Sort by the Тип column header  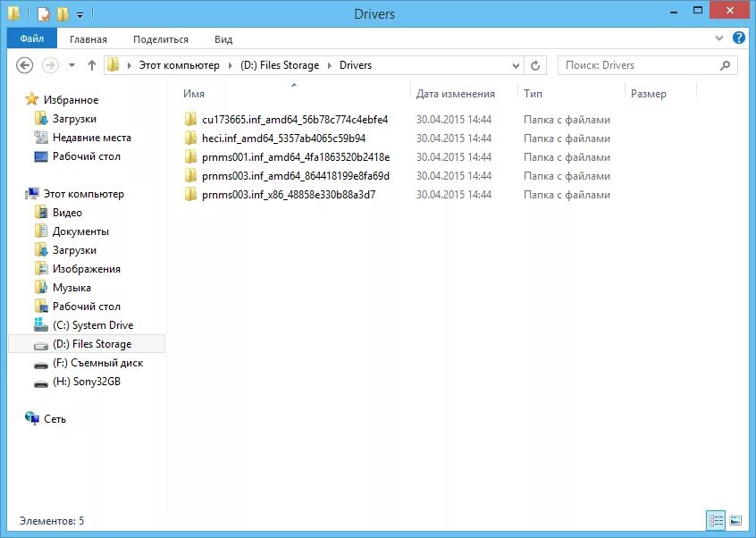(x=533, y=94)
